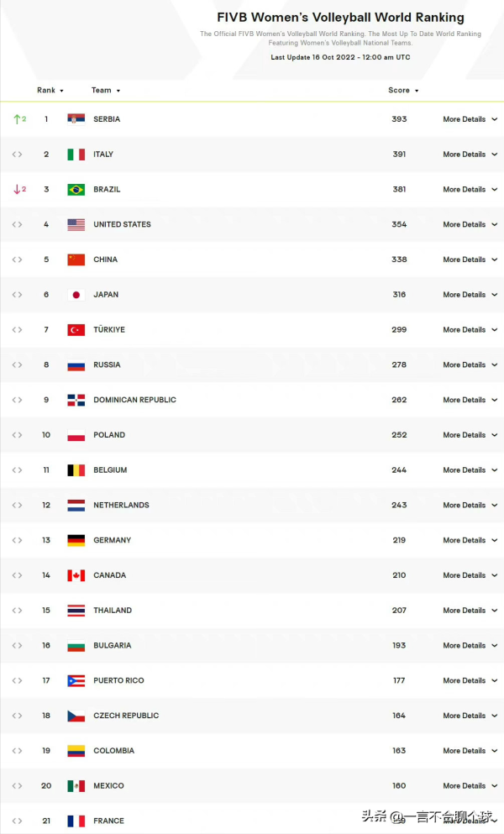Sort the table by Team column

(x=105, y=91)
